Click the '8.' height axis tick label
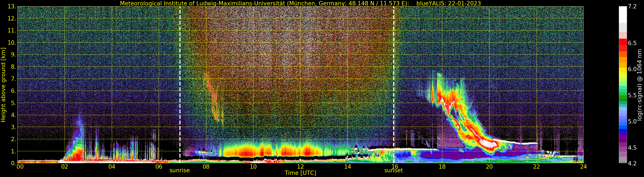The image size is (644, 177). point(14,67)
